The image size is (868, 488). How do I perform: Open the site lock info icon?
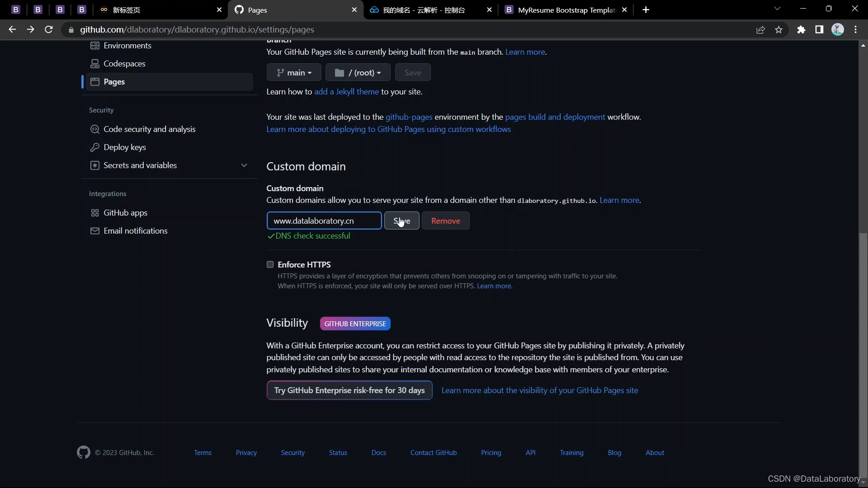71,30
